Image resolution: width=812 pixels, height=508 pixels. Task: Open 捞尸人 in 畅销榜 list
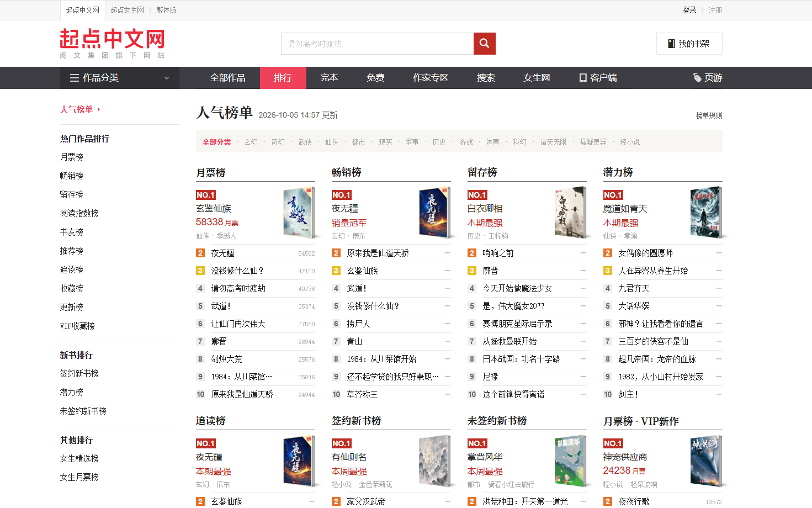click(358, 324)
